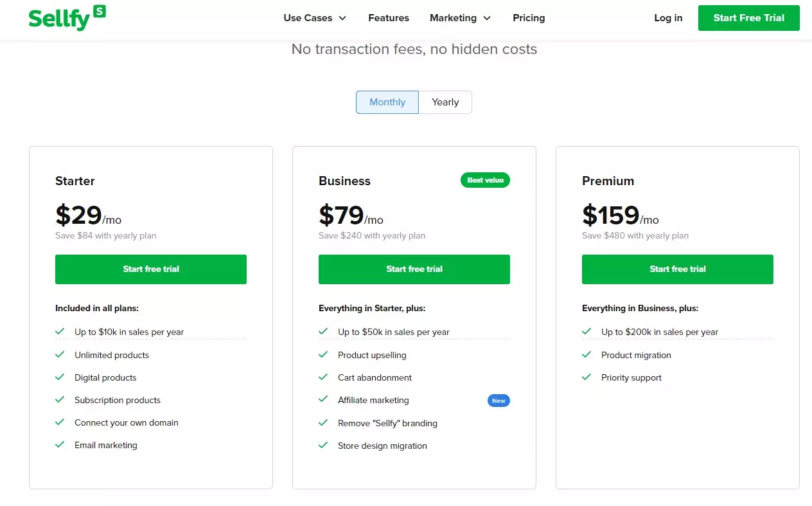Go to Pricing in the navigation bar

(x=529, y=18)
